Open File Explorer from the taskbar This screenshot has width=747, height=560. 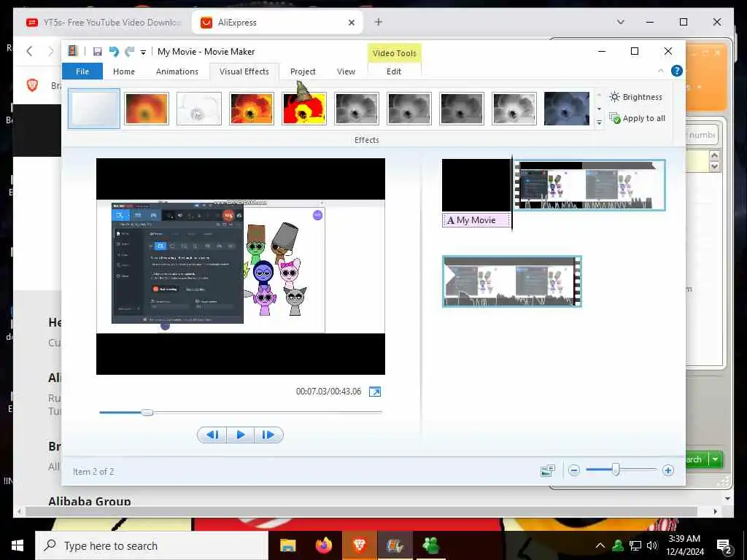(287, 545)
